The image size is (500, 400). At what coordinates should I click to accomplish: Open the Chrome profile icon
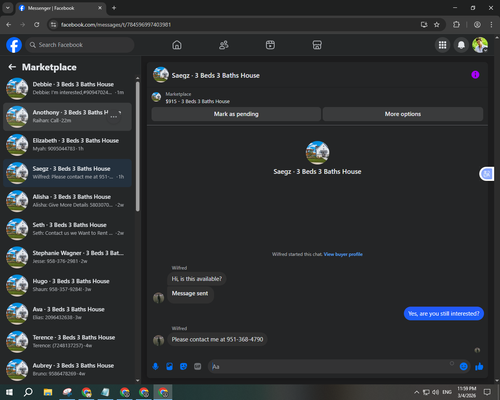click(477, 25)
